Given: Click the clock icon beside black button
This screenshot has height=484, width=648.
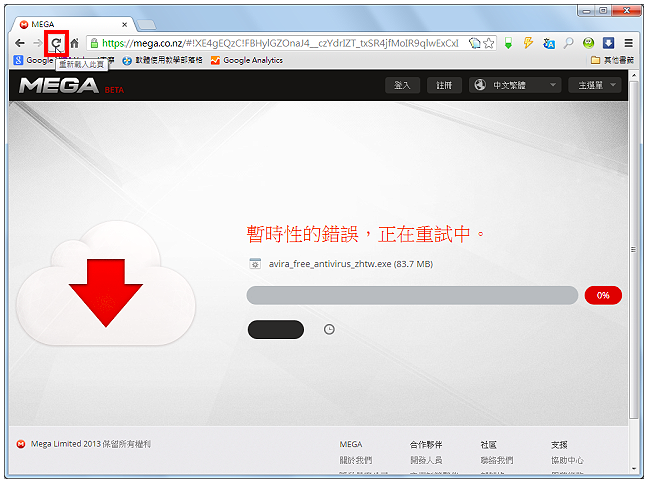Looking at the screenshot, I should click(329, 329).
